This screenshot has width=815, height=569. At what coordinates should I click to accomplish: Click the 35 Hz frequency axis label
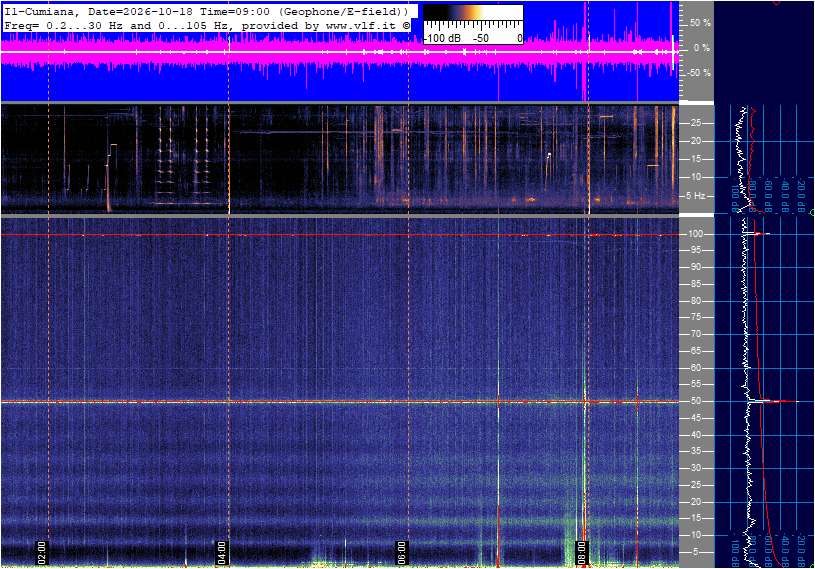coord(695,452)
